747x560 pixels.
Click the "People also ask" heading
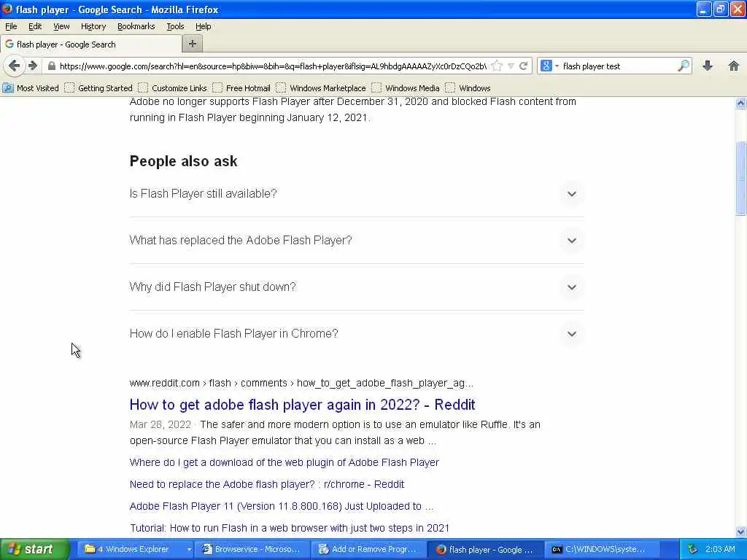183,161
